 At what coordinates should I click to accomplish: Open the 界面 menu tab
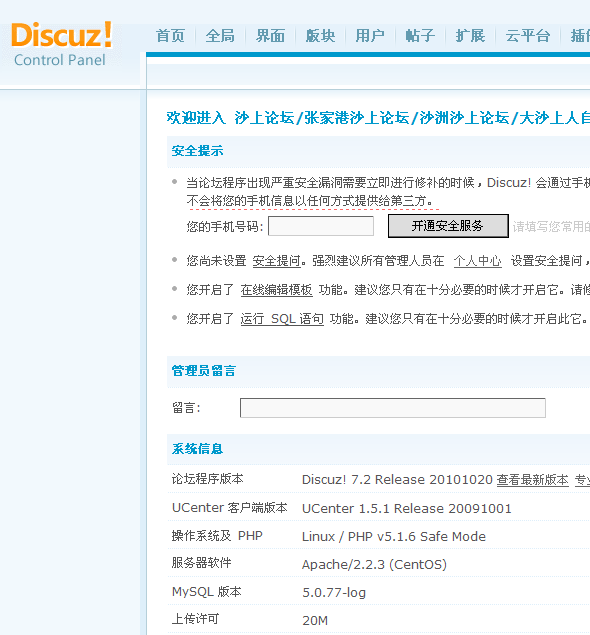pos(270,36)
